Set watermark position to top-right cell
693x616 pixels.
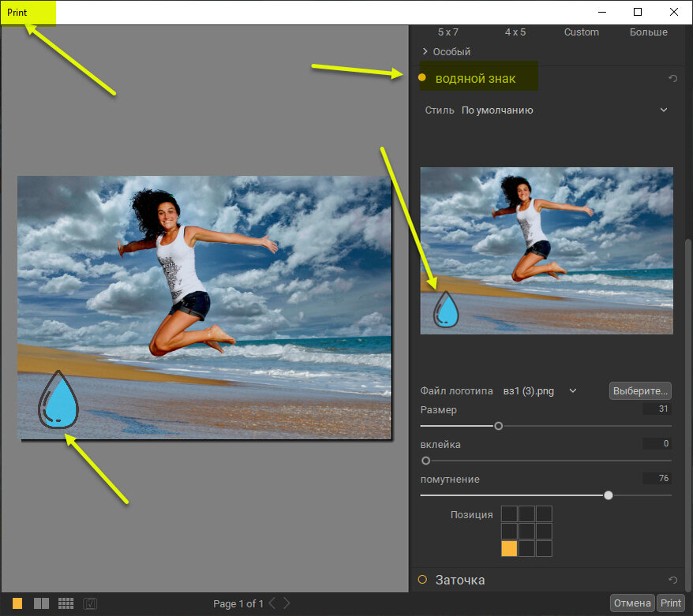pyautogui.click(x=544, y=514)
